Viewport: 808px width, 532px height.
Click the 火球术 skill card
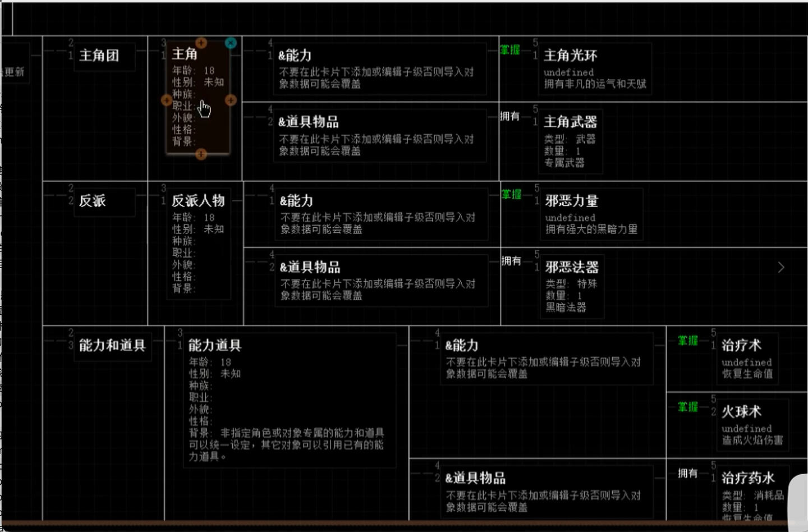pos(752,425)
